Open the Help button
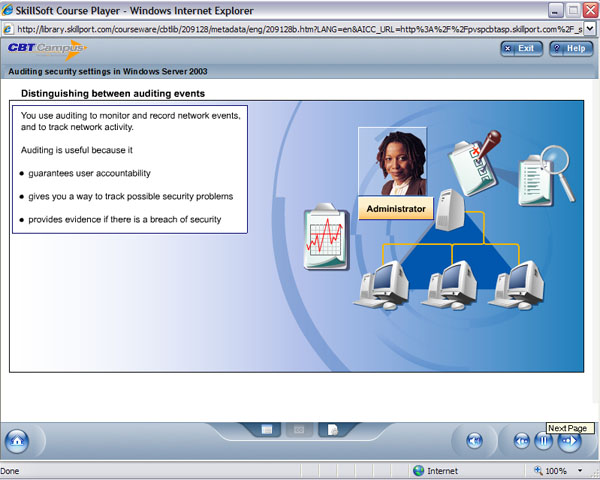Image resolution: width=600 pixels, height=480 pixels. click(x=570, y=48)
